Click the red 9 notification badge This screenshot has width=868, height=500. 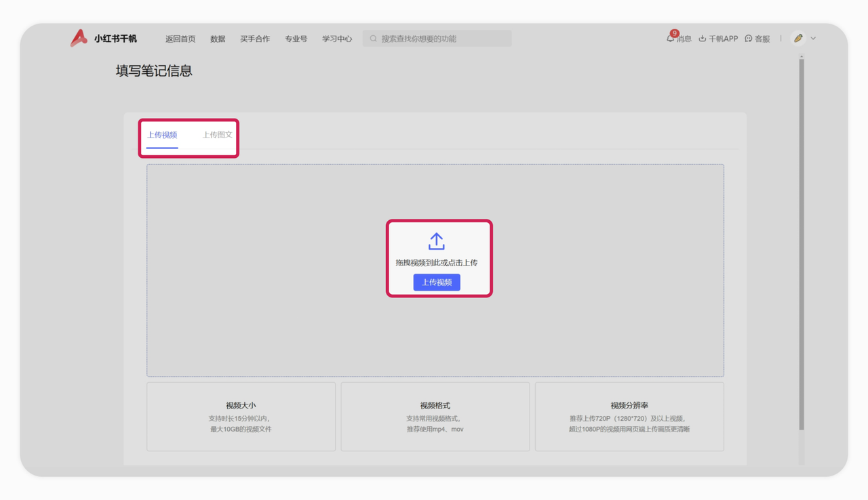coord(674,33)
